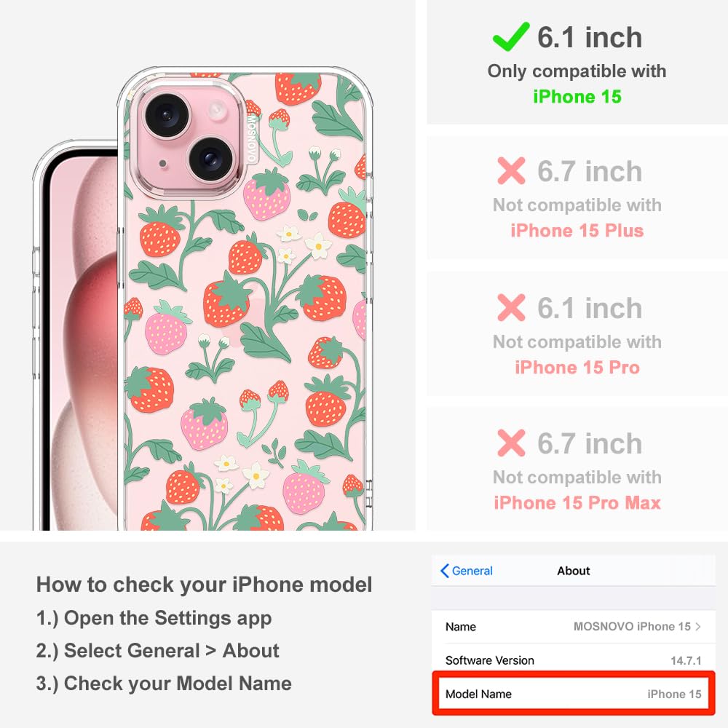This screenshot has width=728, height=728.
Task: Click the upper camera lens on the phone
Action: (x=167, y=116)
